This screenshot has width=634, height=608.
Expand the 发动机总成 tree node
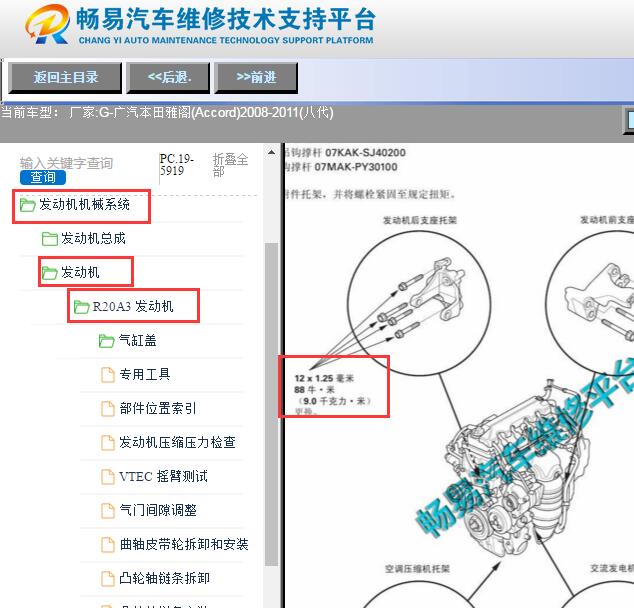93,239
